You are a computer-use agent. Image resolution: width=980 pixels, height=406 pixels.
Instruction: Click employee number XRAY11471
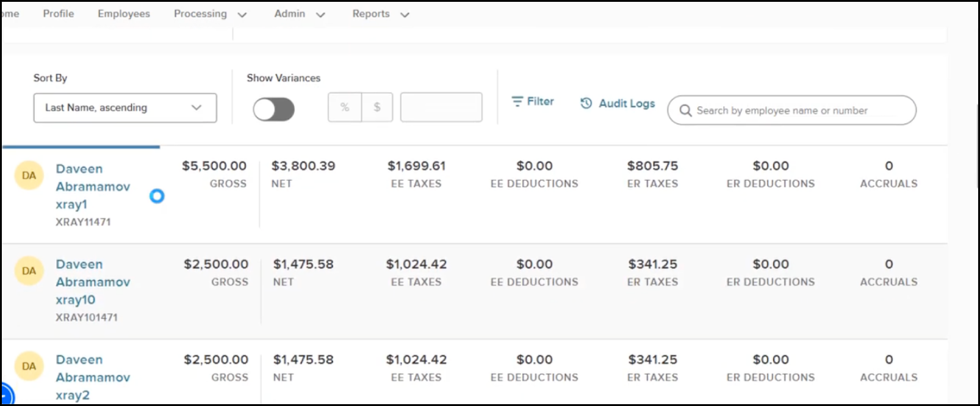83,222
